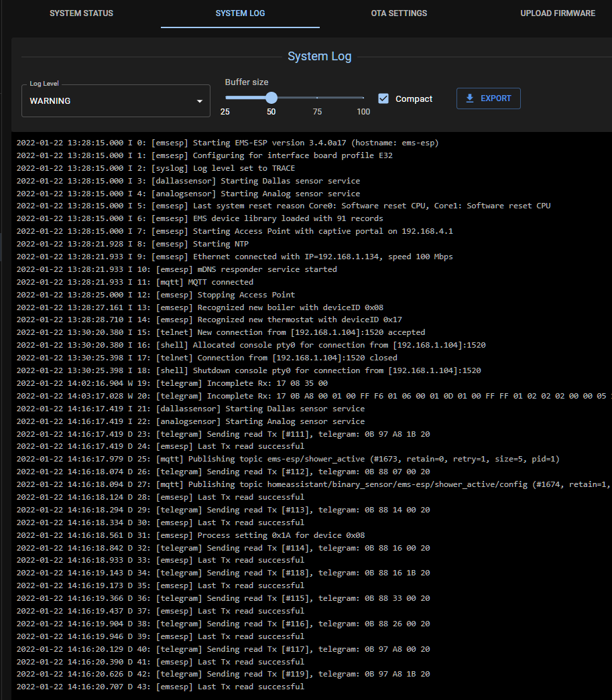
Task: Toggle the Compact checkbox
Action: coord(383,98)
